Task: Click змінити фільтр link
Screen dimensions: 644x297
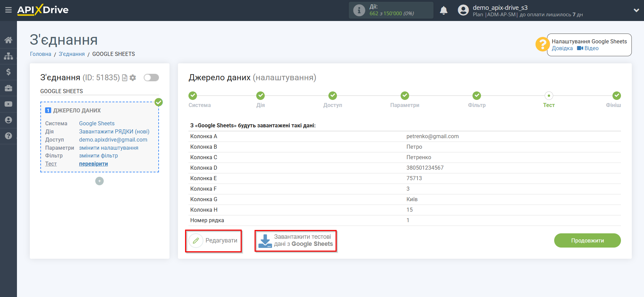Action: tap(98, 155)
